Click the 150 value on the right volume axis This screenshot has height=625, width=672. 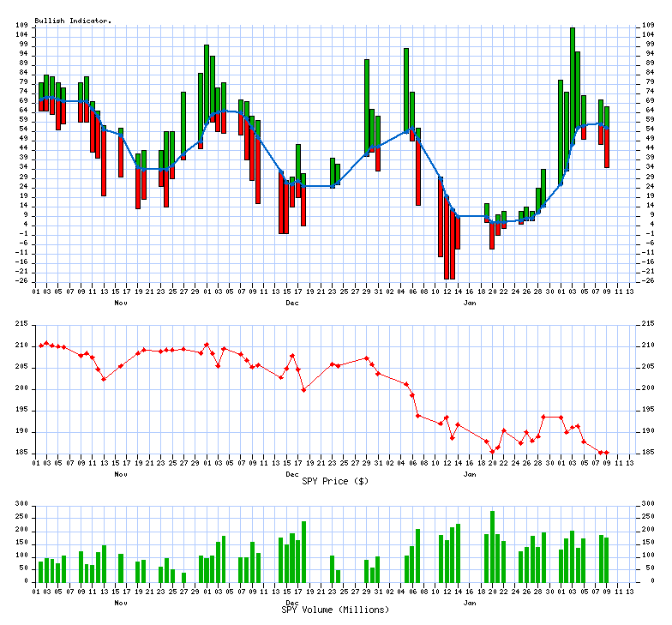(x=648, y=542)
